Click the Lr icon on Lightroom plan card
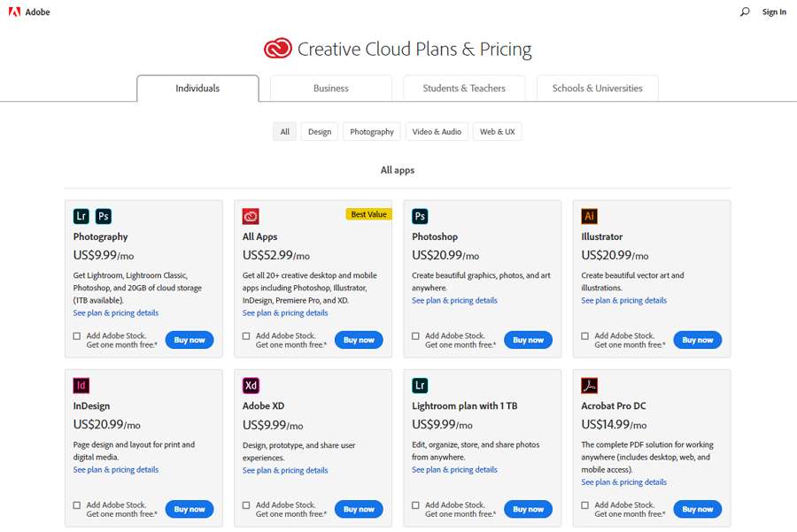The height and width of the screenshot is (532, 797). (x=420, y=386)
